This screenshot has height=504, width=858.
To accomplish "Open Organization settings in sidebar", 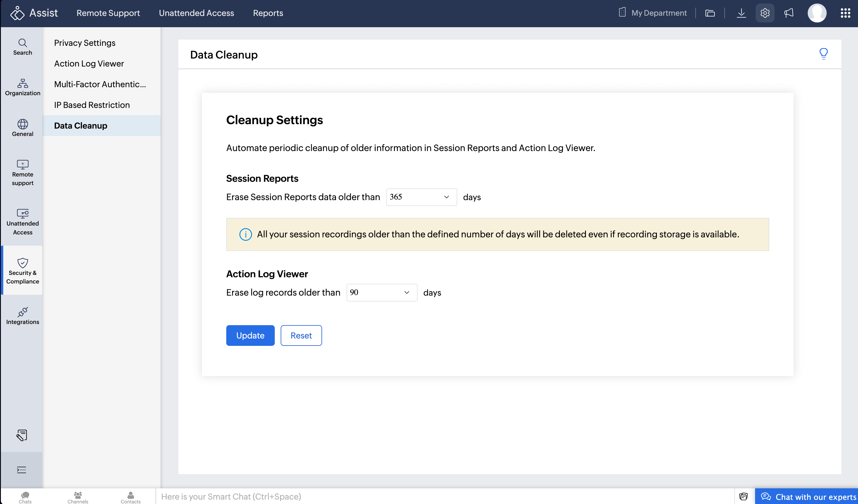I will click(22, 87).
